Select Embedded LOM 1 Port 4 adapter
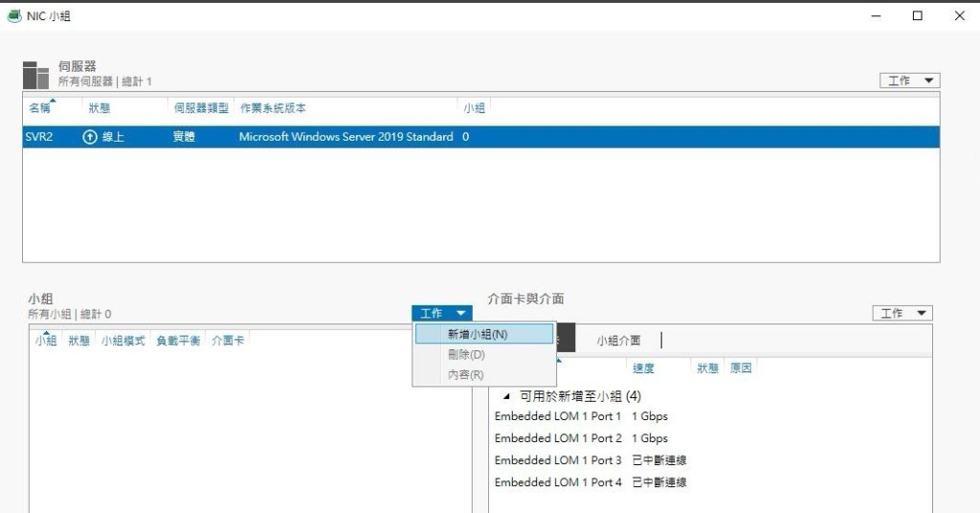 (557, 482)
